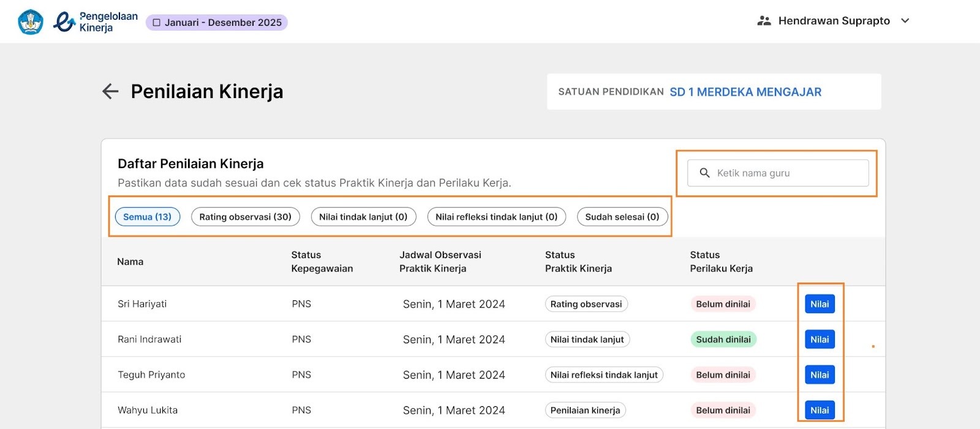The width and height of the screenshot is (980, 429).
Task: Click the Pengelolaan Kinerja logo
Action: pyautogui.click(x=96, y=22)
